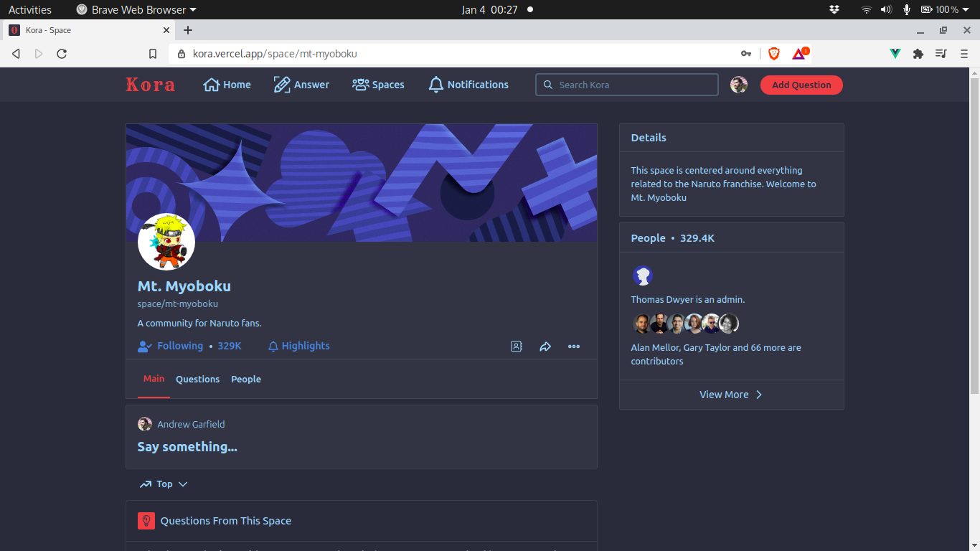Open the user profile avatar in navbar
This screenshot has height=551, width=980.
[x=739, y=85]
